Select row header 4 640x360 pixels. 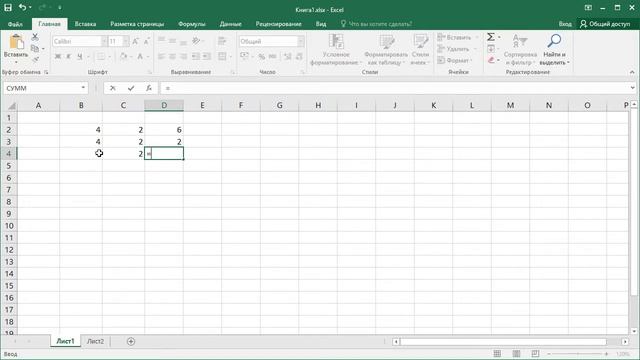(9, 154)
